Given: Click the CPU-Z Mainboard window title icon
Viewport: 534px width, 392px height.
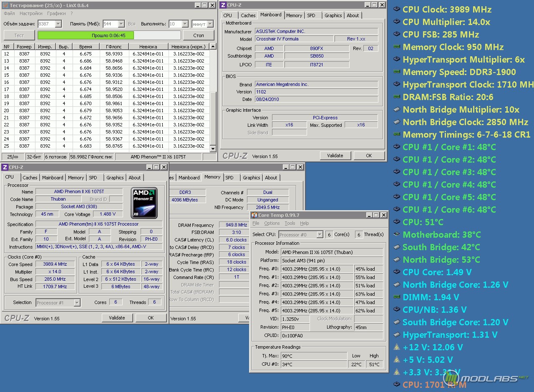Looking at the screenshot, I should tap(223, 5).
